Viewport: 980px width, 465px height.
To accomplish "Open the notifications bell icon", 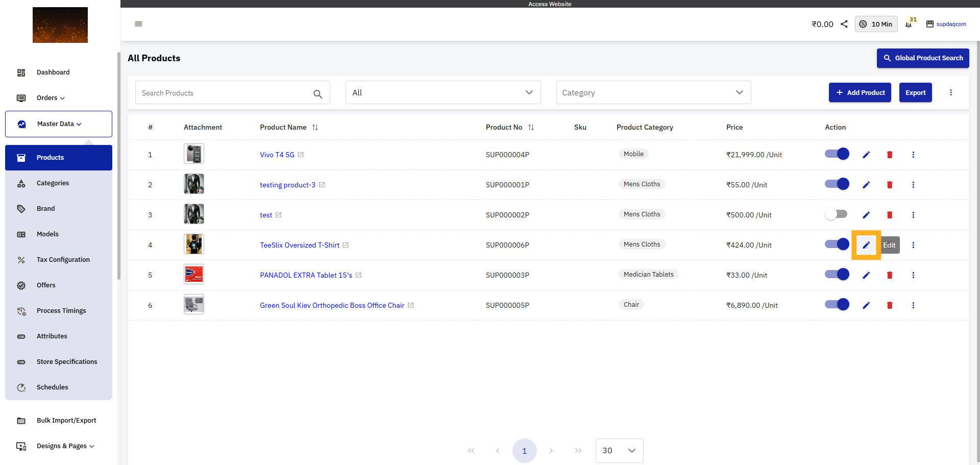I will click(909, 25).
